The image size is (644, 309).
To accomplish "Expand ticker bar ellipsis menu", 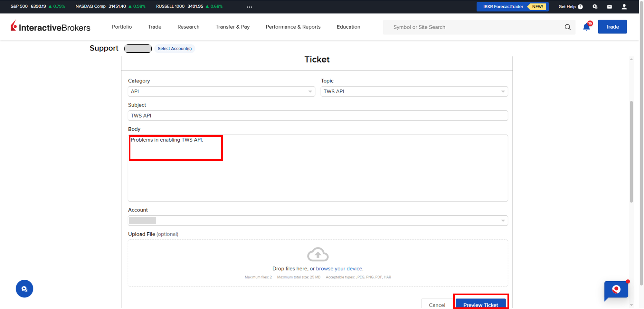I will [250, 7].
